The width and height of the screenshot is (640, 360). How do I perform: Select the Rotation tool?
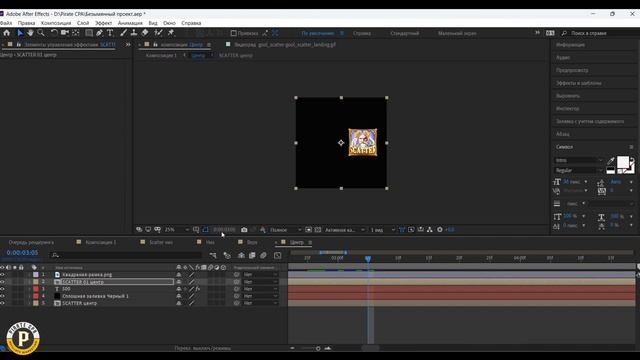pos(53,33)
